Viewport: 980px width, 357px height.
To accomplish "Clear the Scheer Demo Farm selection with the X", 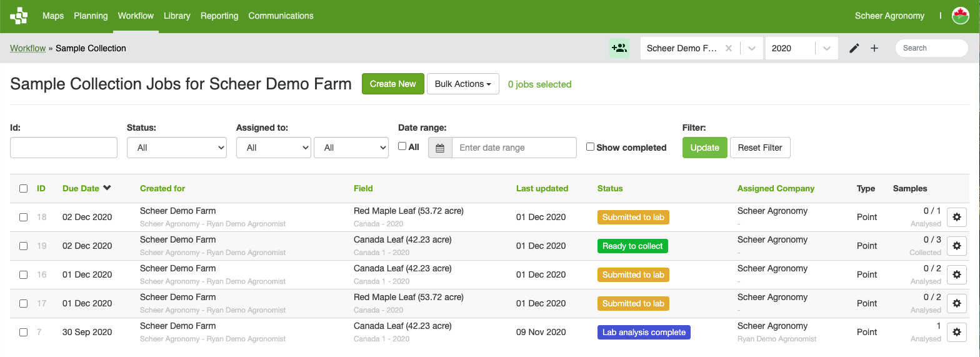I will tap(728, 48).
